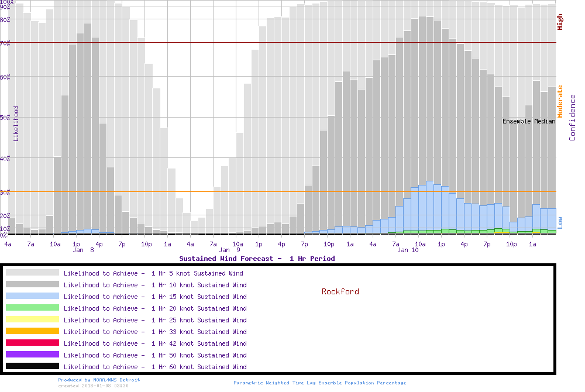Click the Moderate confidence label

click(x=560, y=101)
